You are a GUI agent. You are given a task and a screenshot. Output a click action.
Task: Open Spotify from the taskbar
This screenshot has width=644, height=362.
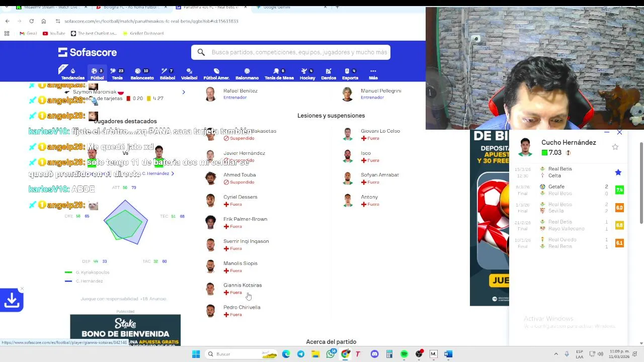coord(404,354)
